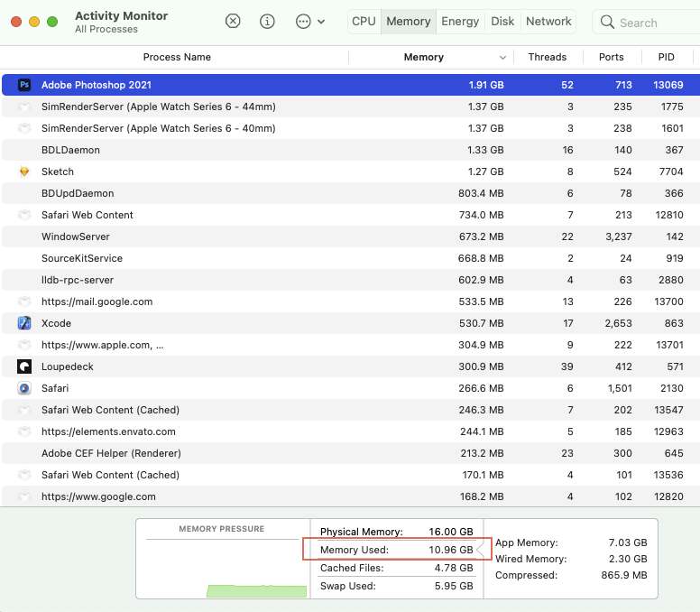The width and height of the screenshot is (700, 612).
Task: Switch to the Disk tab
Action: click(x=502, y=22)
